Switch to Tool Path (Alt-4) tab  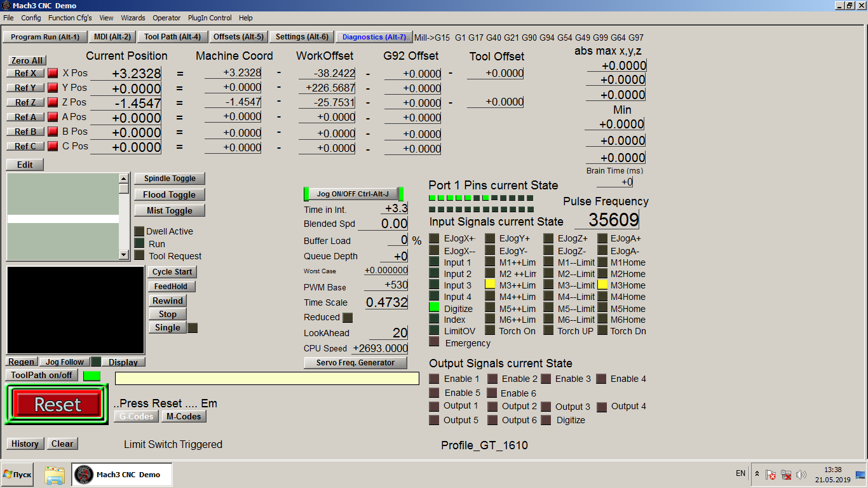(x=172, y=37)
